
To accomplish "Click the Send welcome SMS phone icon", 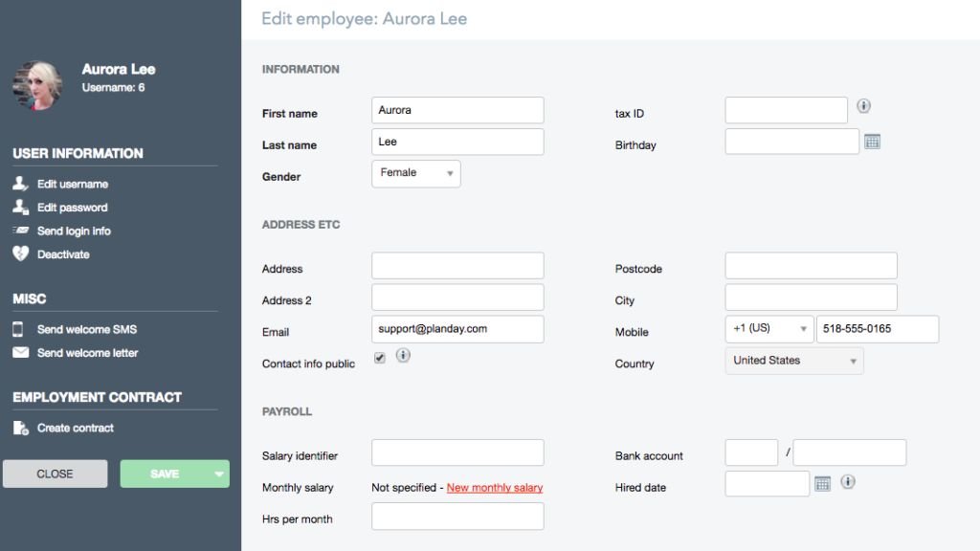I will point(18,329).
